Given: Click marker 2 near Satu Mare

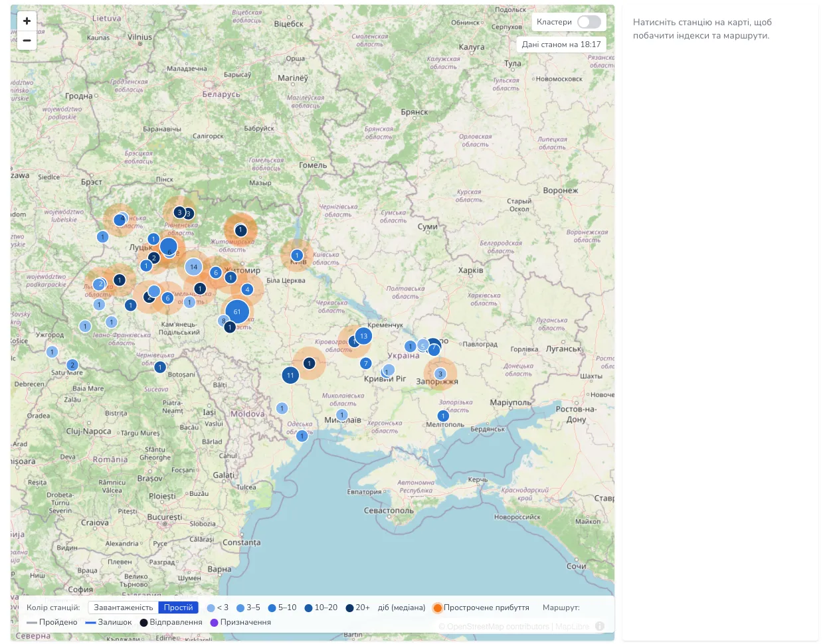Looking at the screenshot, I should coord(72,364).
